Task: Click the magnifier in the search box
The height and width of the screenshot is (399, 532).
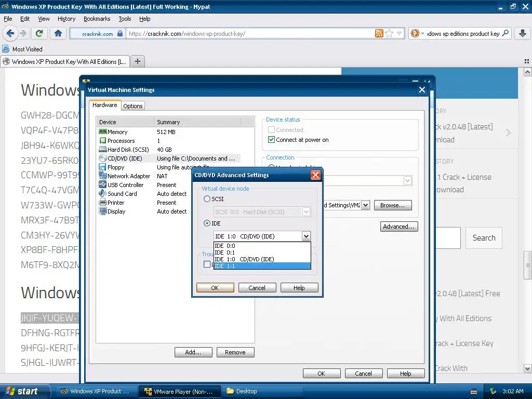Action: coord(505,33)
